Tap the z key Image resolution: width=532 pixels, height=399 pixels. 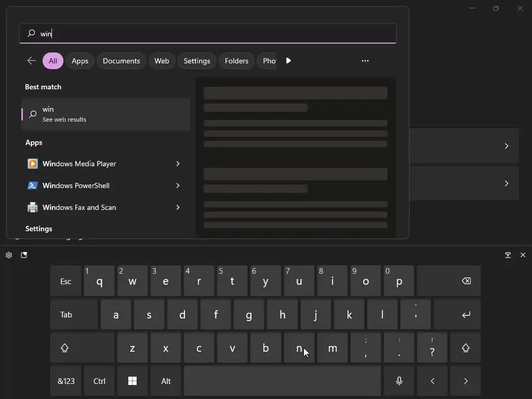pos(132,348)
